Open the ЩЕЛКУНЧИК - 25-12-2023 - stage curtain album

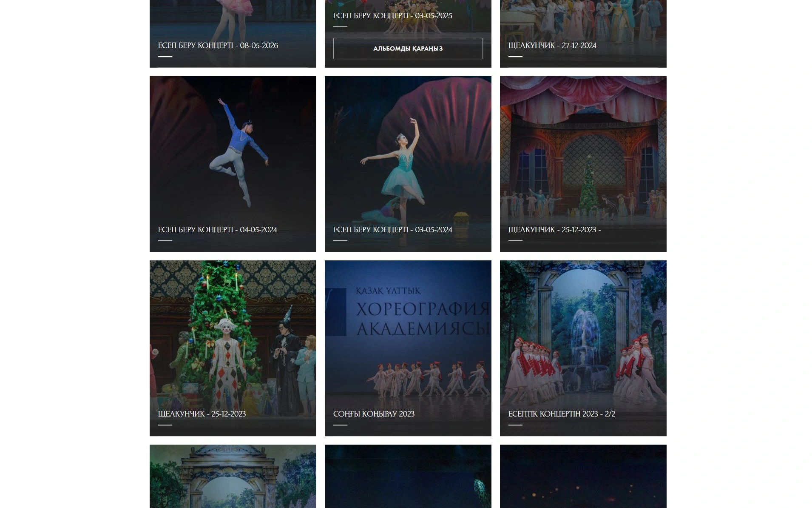coord(583,164)
